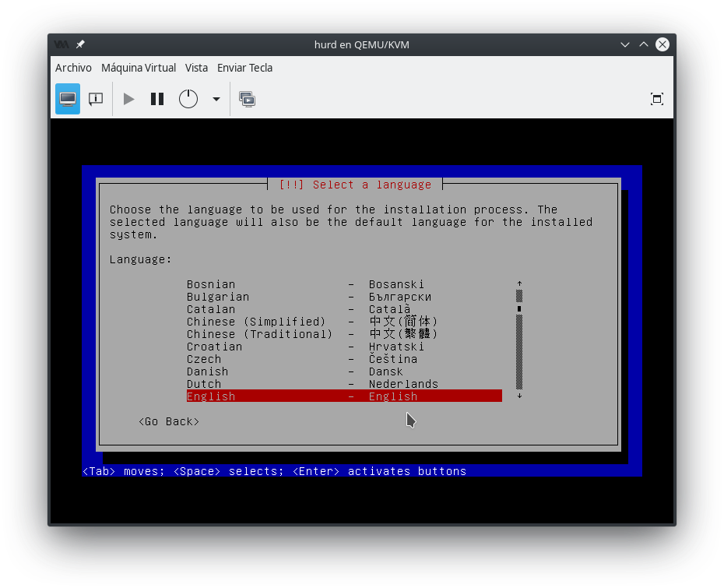Screen dimensions: 724x588
Task: Click the language list scrollbar track
Action: [x=519, y=340]
